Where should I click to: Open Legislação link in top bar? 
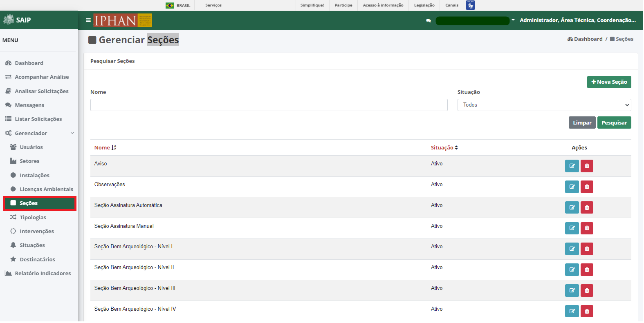pos(424,5)
